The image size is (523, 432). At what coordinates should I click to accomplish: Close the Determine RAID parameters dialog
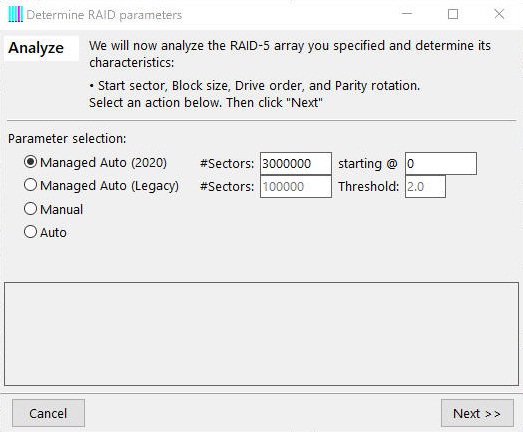coord(499,14)
